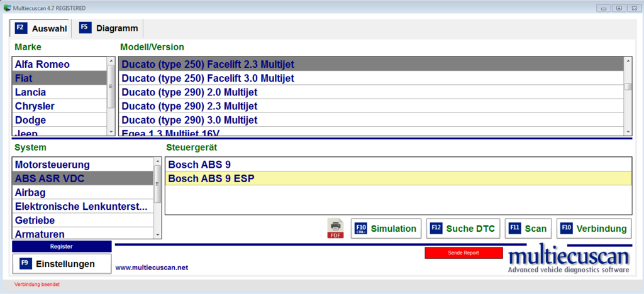Image resolution: width=644 pixels, height=294 pixels.
Task: Choose Ducato (type 290) 2.3 Multijet
Action: point(371,106)
